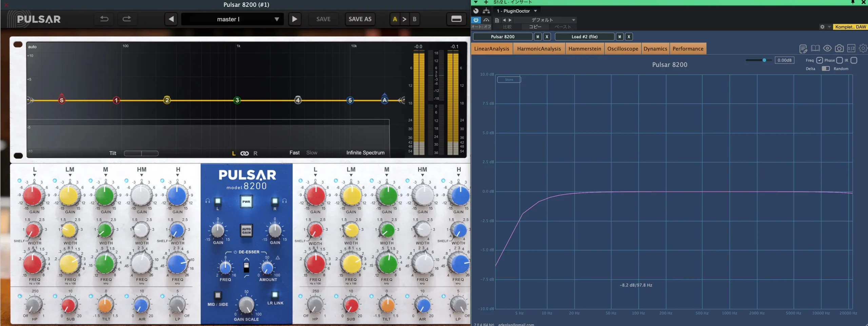Click the 0.00dB level input field
Viewport: 868px width, 326px height.
(x=784, y=60)
